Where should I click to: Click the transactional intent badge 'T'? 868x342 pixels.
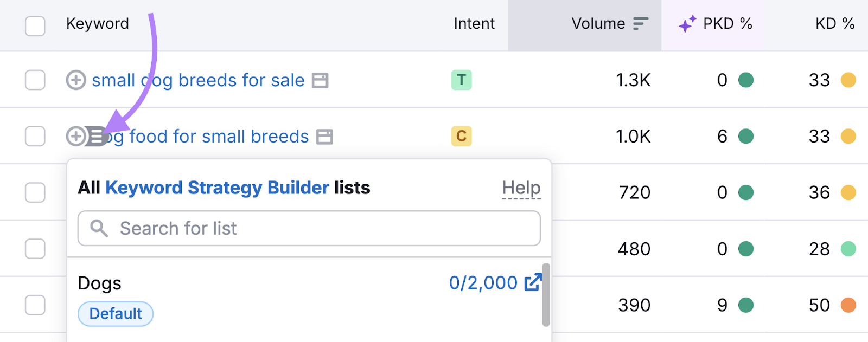click(x=461, y=80)
